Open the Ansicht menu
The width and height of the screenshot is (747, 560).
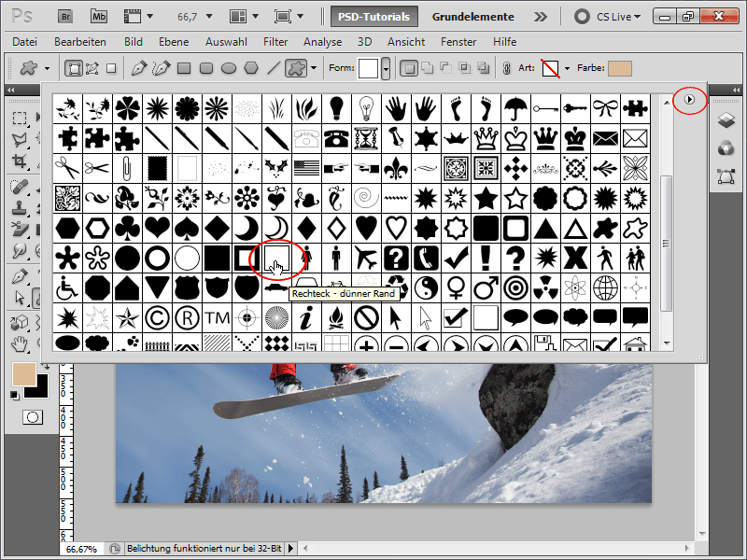(x=406, y=42)
